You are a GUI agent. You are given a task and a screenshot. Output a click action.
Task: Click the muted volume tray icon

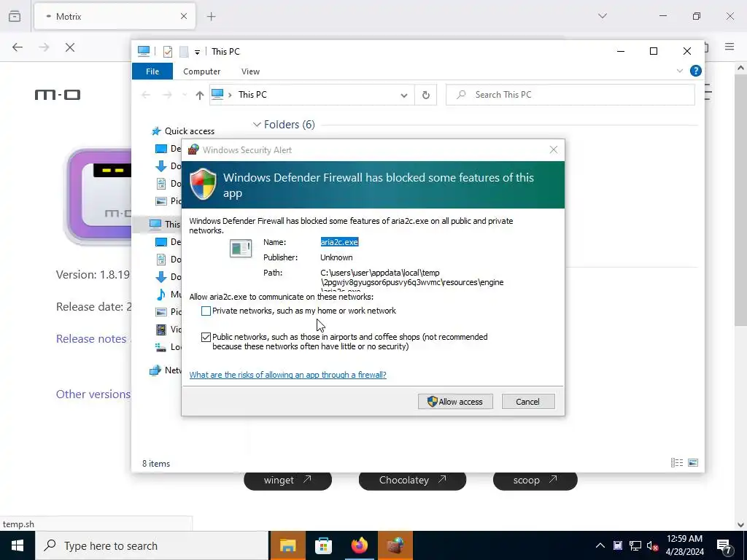pyautogui.click(x=653, y=545)
